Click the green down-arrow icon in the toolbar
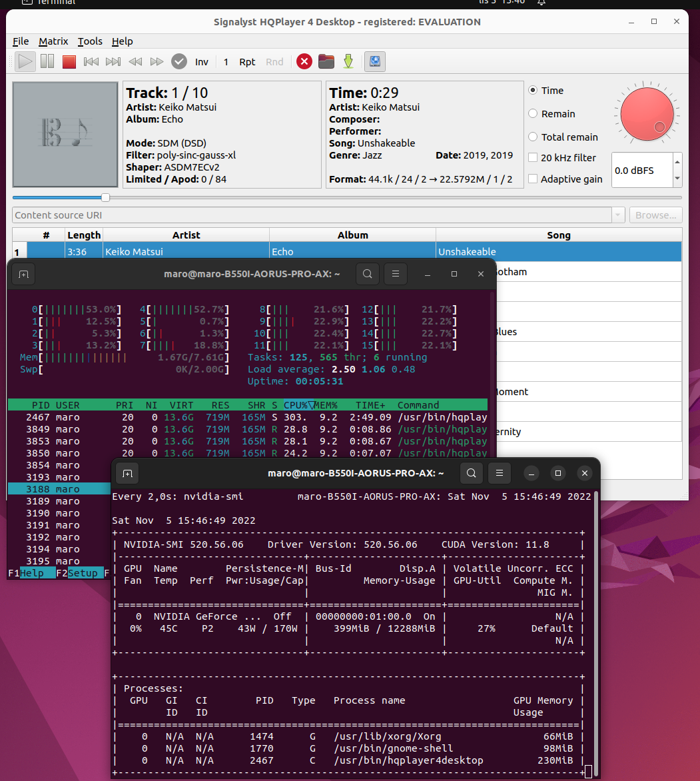 pos(348,62)
